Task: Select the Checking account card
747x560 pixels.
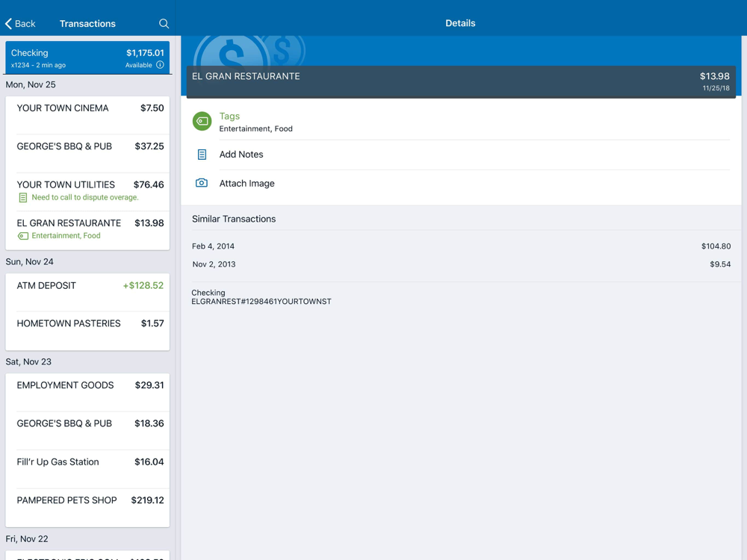Action: click(x=87, y=57)
